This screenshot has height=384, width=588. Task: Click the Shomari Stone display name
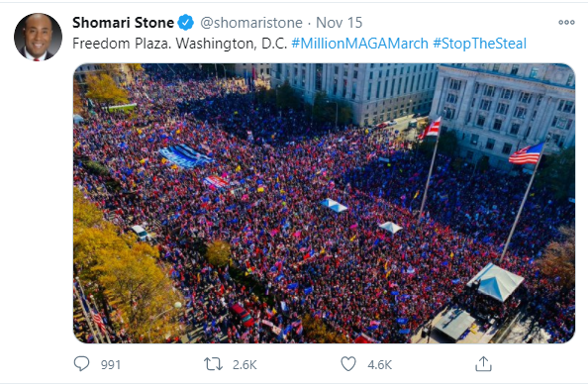click(123, 23)
